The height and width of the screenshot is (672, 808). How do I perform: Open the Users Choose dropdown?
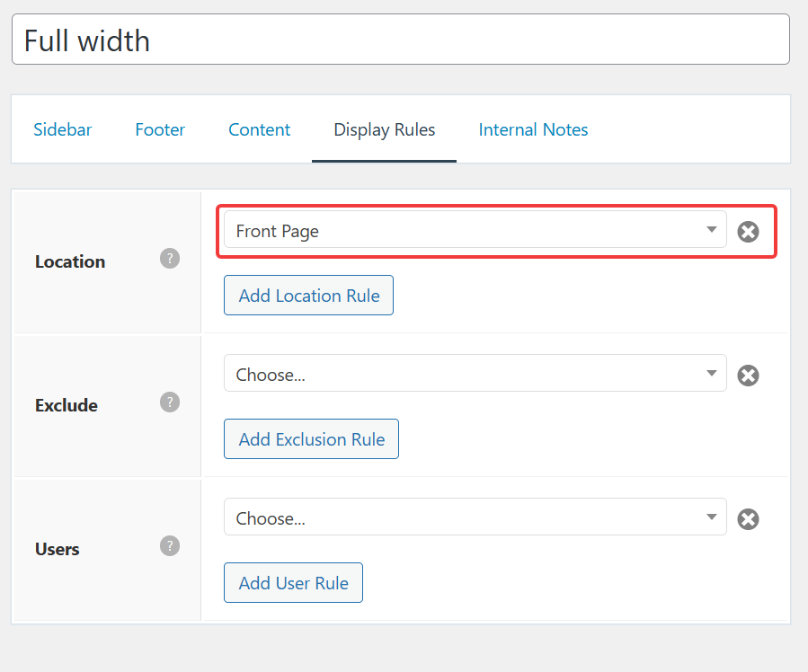click(475, 517)
